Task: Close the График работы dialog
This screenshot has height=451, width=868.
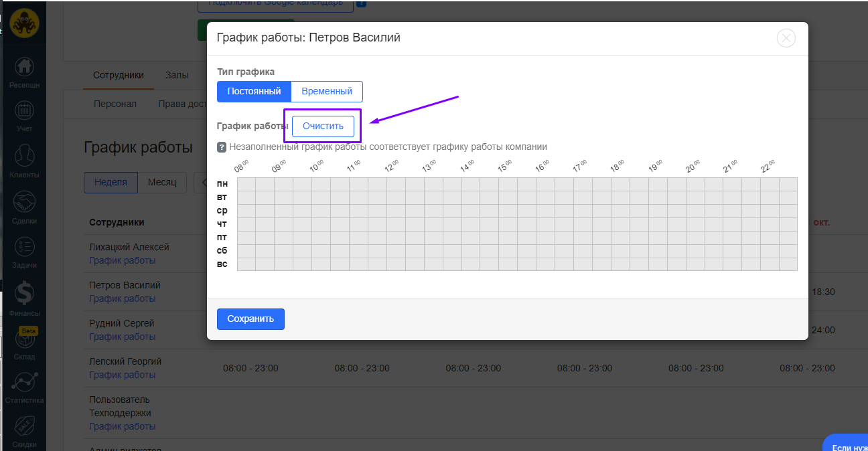Action: click(x=786, y=38)
